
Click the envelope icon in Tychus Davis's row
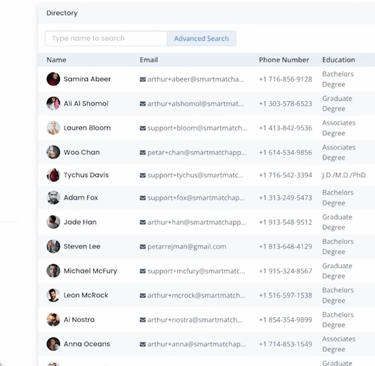(x=143, y=175)
